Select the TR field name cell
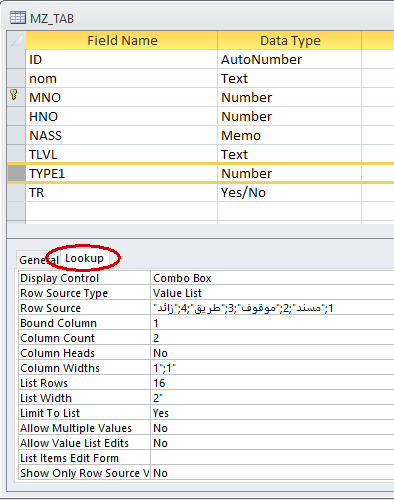 [122, 193]
